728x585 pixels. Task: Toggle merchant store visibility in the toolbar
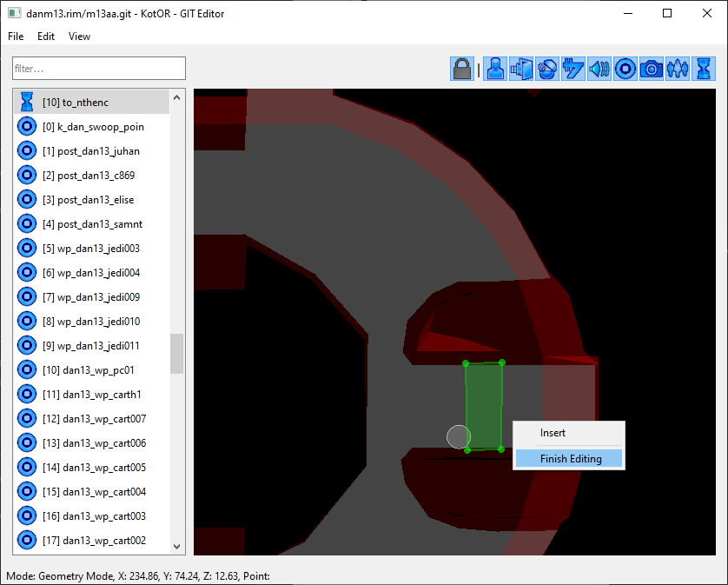pyautogui.click(x=573, y=69)
